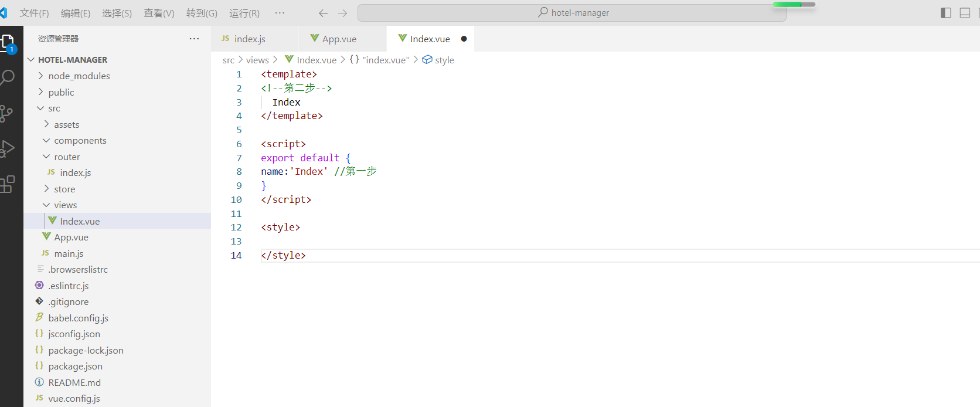Viewport: 980px width, 407px height.
Task: Click the VS Code logo icon
Action: (x=4, y=13)
